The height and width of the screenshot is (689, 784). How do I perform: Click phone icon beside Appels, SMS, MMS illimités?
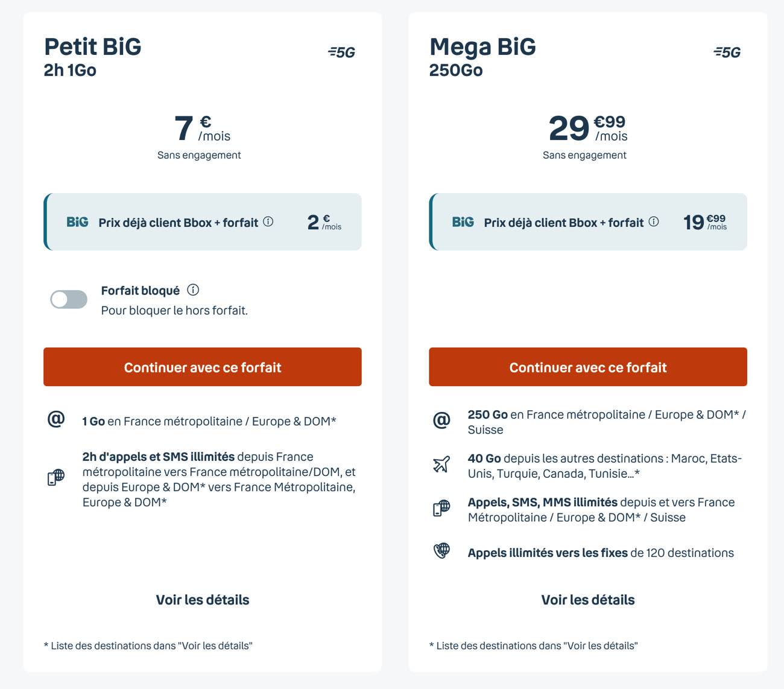click(441, 509)
